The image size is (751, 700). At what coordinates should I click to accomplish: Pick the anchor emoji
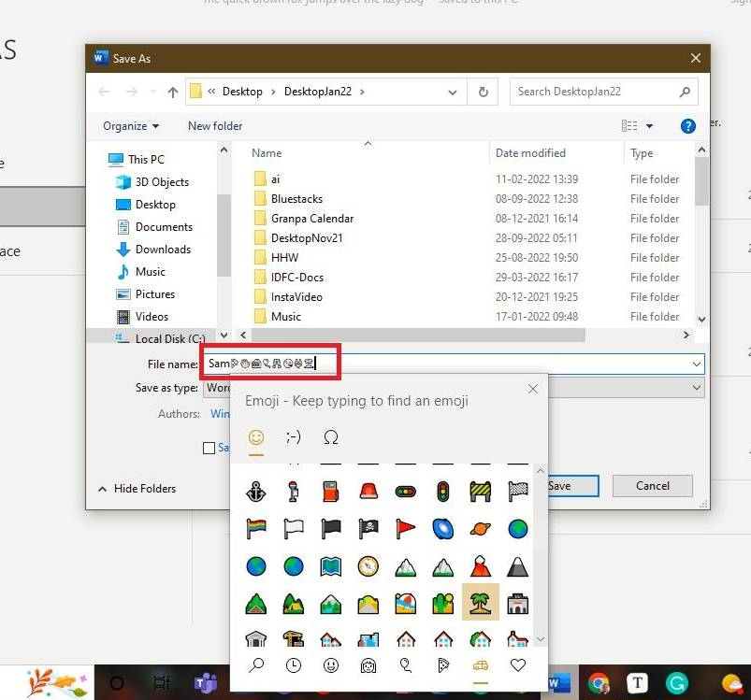tap(255, 491)
